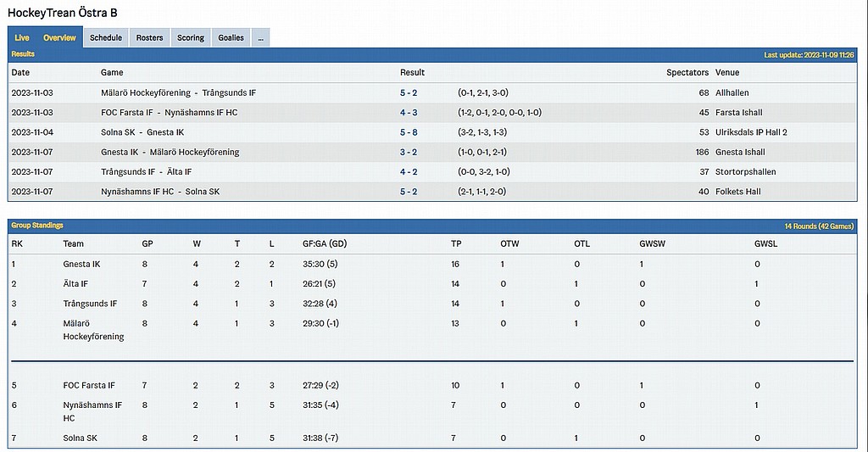Click the Spectators column header

[x=687, y=73]
